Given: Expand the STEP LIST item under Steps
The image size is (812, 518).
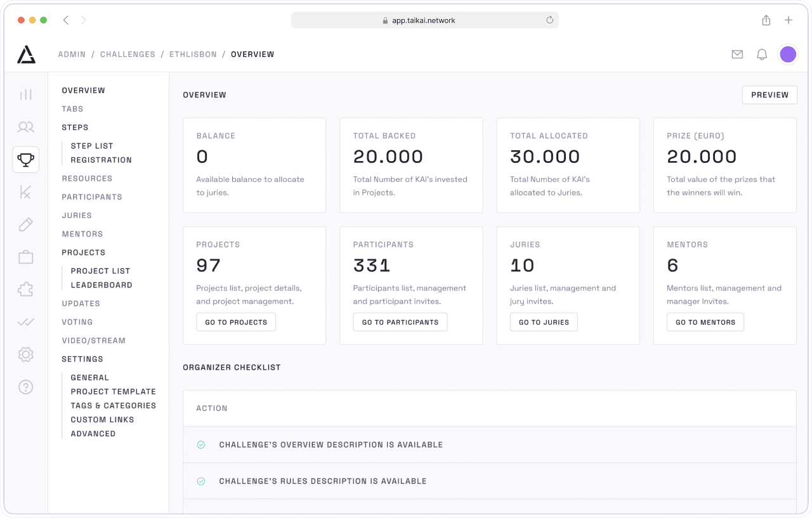Looking at the screenshot, I should pyautogui.click(x=93, y=146).
